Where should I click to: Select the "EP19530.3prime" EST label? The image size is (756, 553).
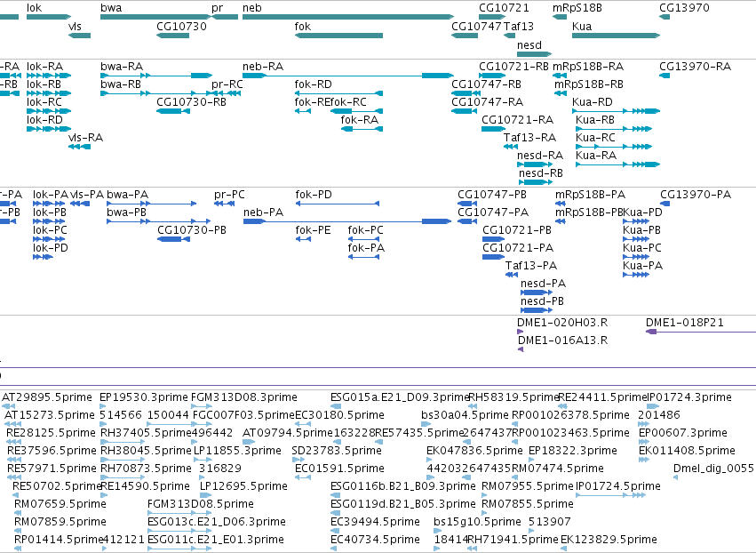click(144, 397)
